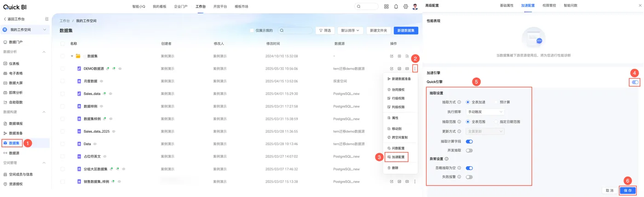Open 开放平台 in top navigation
Viewport: 644px width, 197px height.
220,7
